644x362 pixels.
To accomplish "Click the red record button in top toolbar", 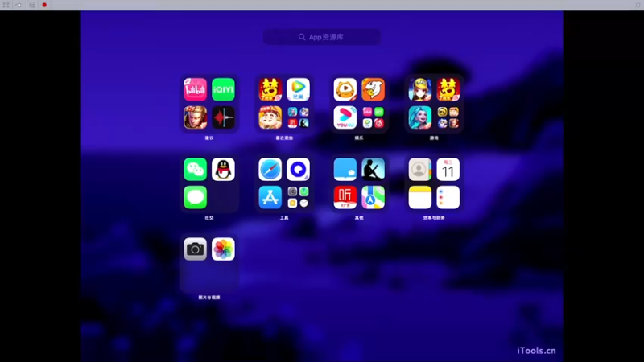I will click(44, 5).
